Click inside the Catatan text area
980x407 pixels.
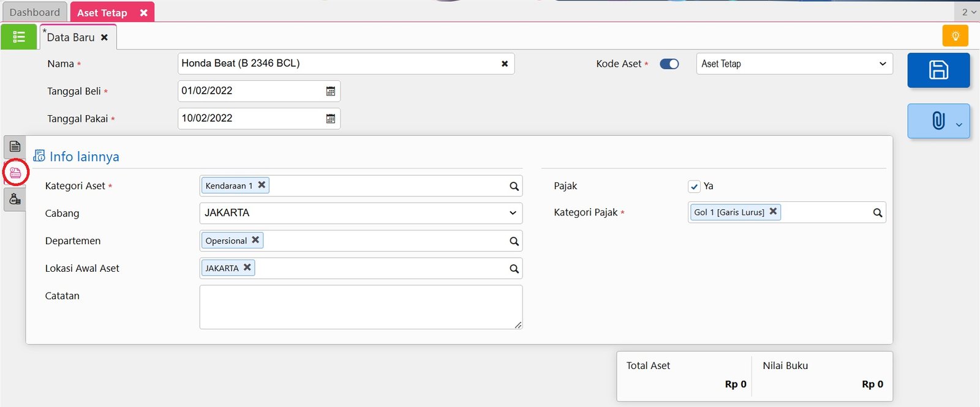pos(360,307)
